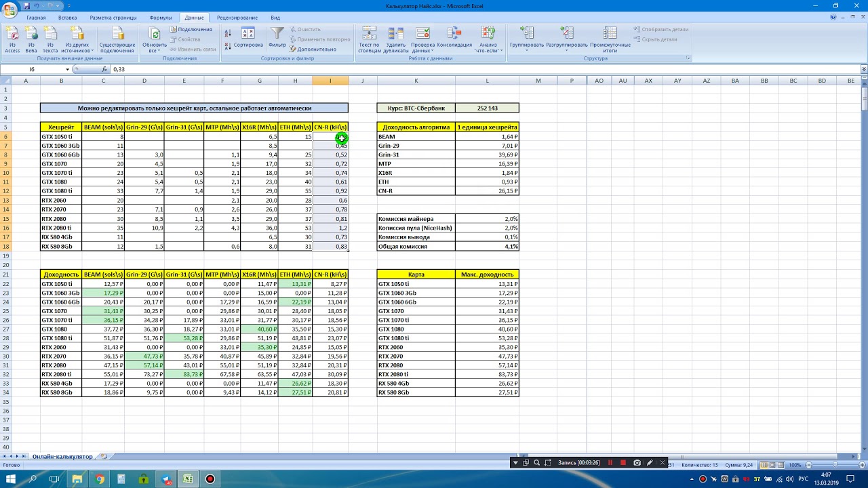Take snapshot with recorder camera icon
This screenshot has height=488, width=868.
click(637, 462)
